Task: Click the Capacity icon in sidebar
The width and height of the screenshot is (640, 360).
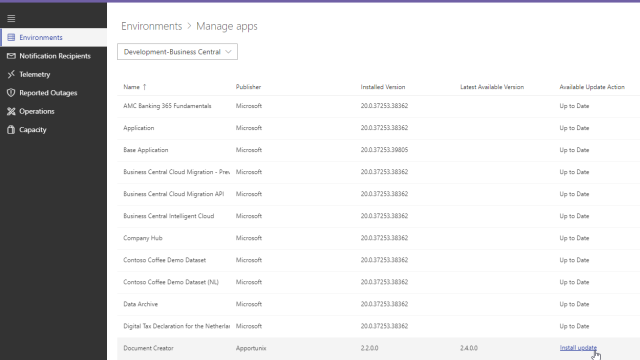Action: (11, 129)
